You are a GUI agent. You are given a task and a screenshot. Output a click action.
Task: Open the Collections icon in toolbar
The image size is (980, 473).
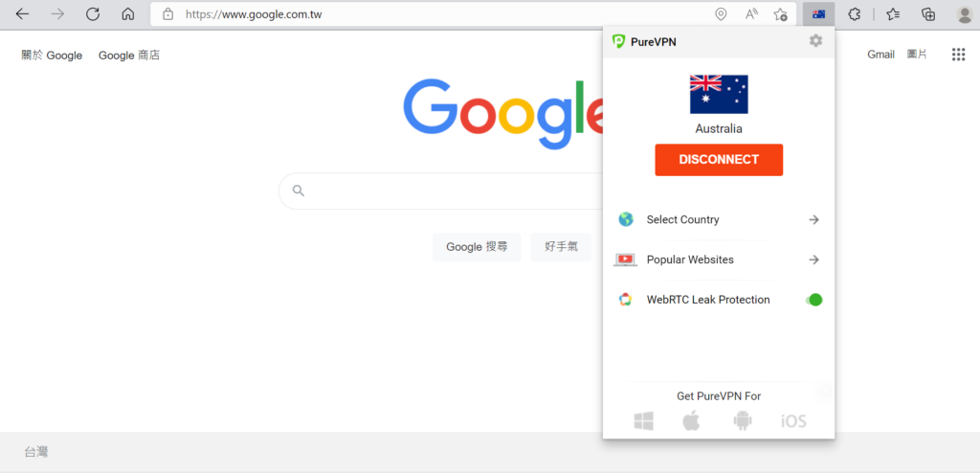coord(928,13)
